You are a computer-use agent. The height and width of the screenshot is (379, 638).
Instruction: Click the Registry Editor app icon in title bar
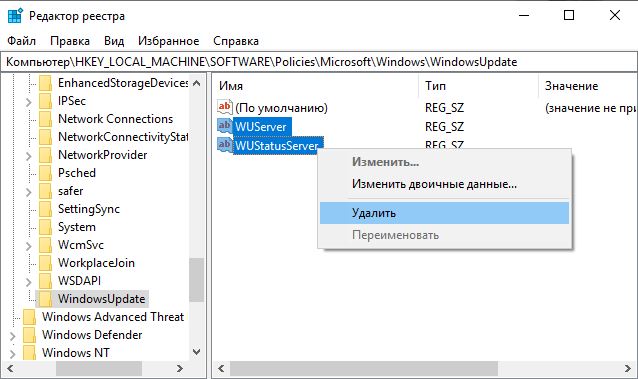click(x=15, y=15)
